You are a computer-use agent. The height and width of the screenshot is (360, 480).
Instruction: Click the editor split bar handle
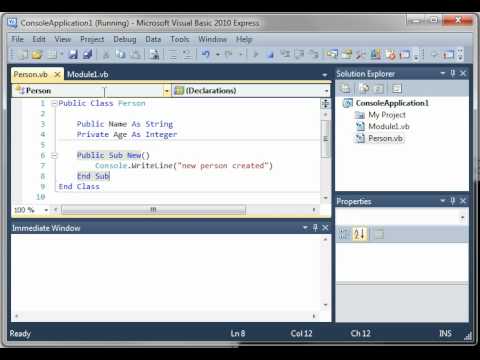325,103
